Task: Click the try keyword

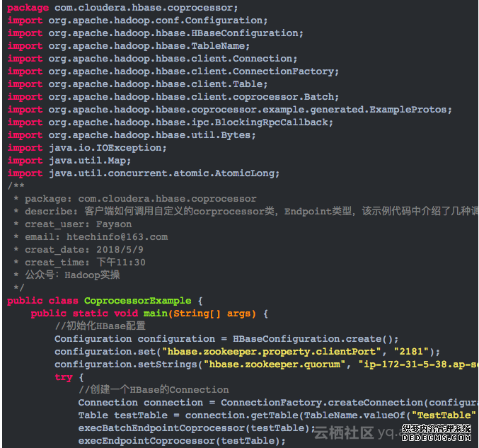Action: point(64,377)
